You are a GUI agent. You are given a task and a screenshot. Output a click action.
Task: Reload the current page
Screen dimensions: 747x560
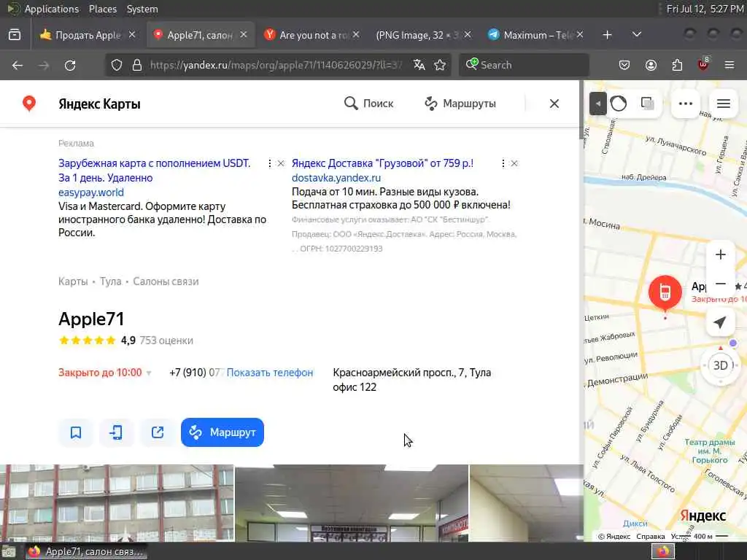70,65
